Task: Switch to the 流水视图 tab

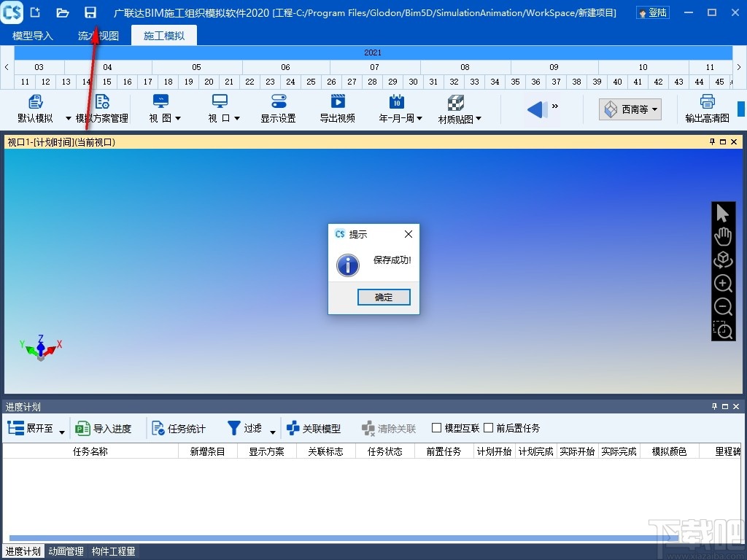Action: 98,36
